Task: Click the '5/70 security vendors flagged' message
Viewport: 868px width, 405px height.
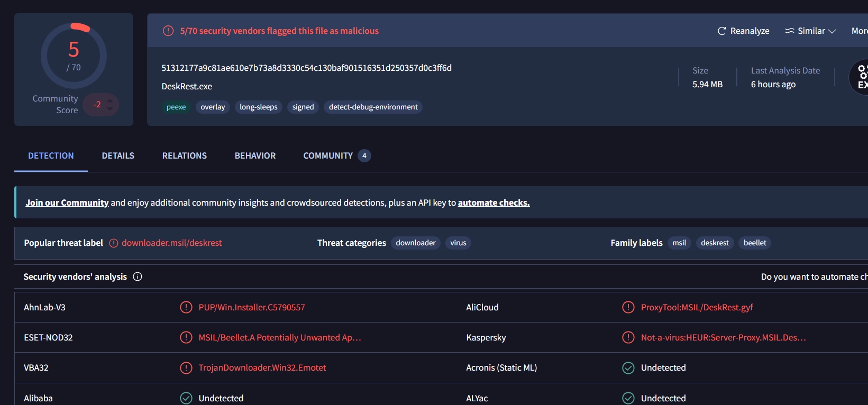Action: pos(279,31)
